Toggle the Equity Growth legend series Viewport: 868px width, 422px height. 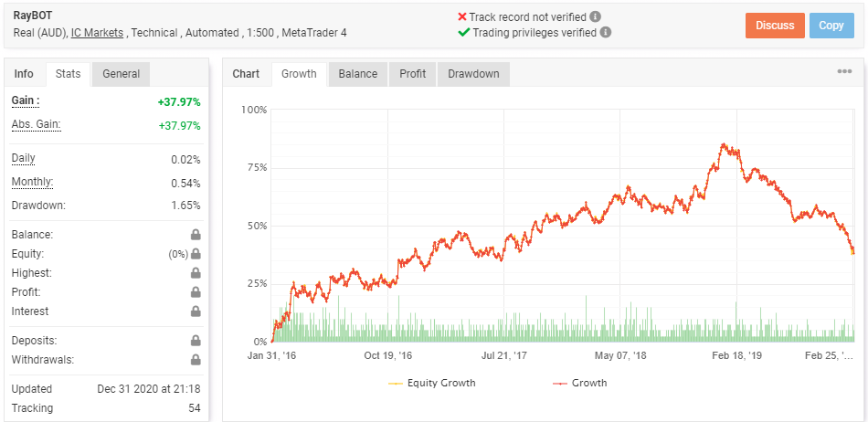432,383
